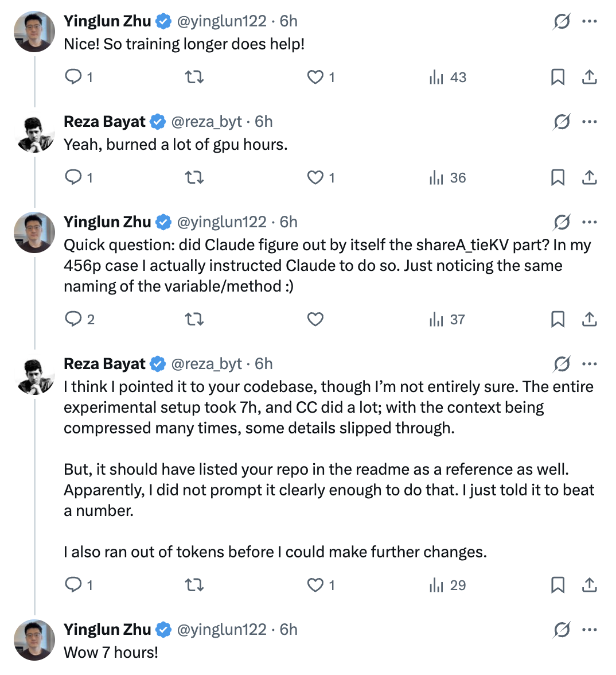Click Yinglun Zhu's avatar on "Quick question" tweet
Screen dimensions: 616x675
tap(34, 232)
